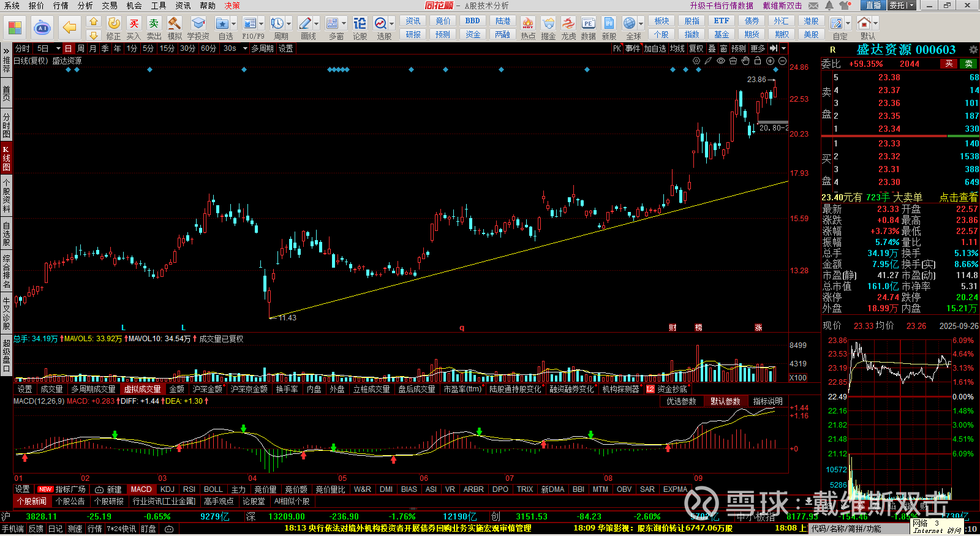Click the yellow back arrow icon

69,28
